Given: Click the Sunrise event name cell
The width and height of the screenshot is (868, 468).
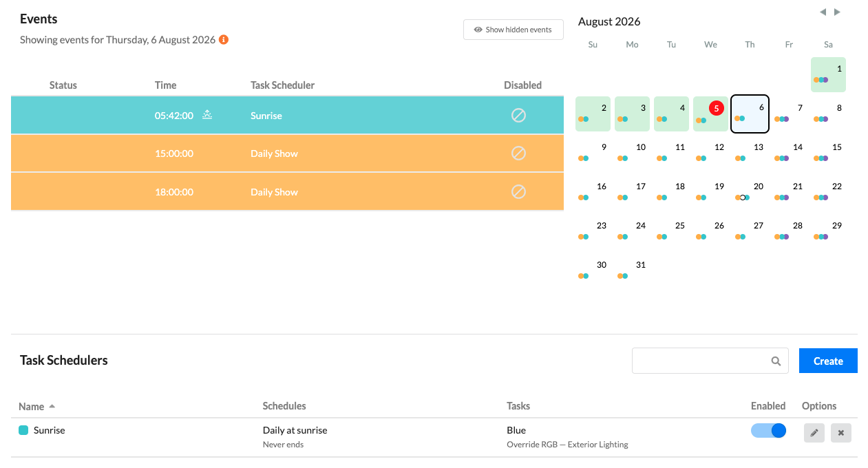Looking at the screenshot, I should tap(266, 116).
